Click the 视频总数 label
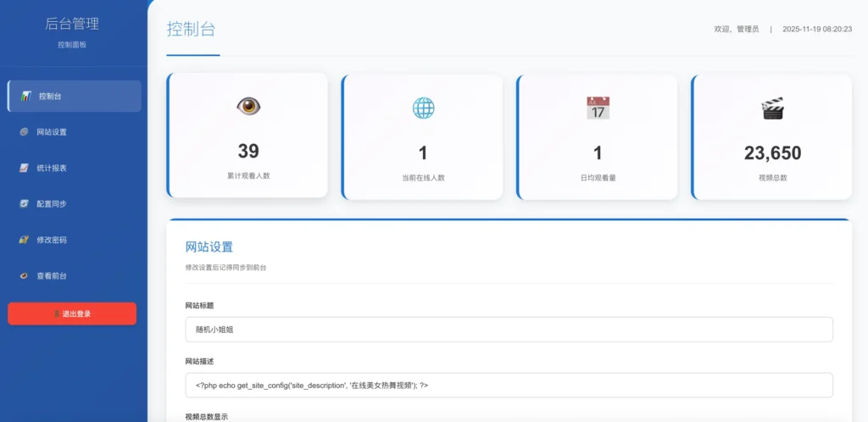868x422 pixels. pyautogui.click(x=773, y=178)
